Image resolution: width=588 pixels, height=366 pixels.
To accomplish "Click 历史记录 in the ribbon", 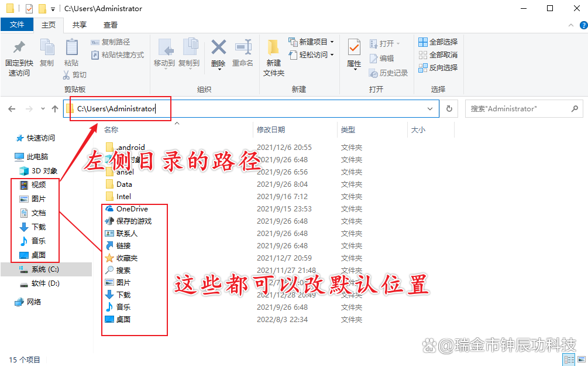I will 388,73.
